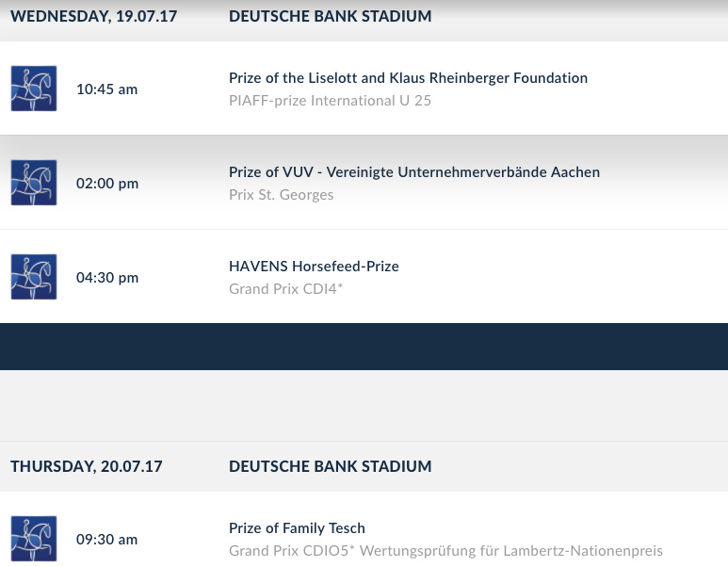Click the dressage icon beside 04:30 pm
This screenshot has height=567, width=728.
point(34,277)
